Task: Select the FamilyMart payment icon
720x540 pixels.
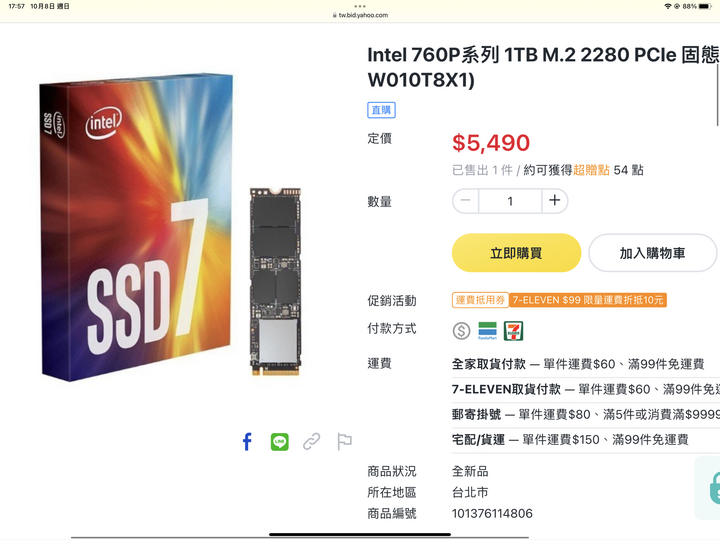Action: [x=487, y=331]
